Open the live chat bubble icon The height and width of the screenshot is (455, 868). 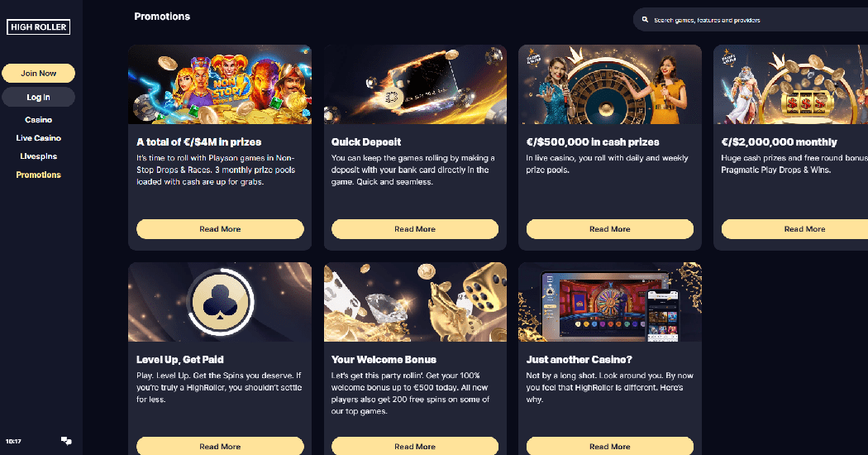[66, 441]
